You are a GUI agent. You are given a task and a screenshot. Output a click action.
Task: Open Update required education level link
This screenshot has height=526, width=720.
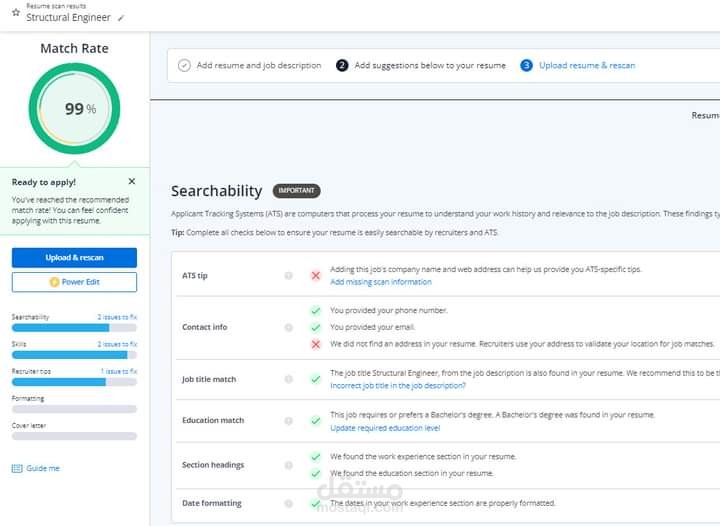coord(385,428)
